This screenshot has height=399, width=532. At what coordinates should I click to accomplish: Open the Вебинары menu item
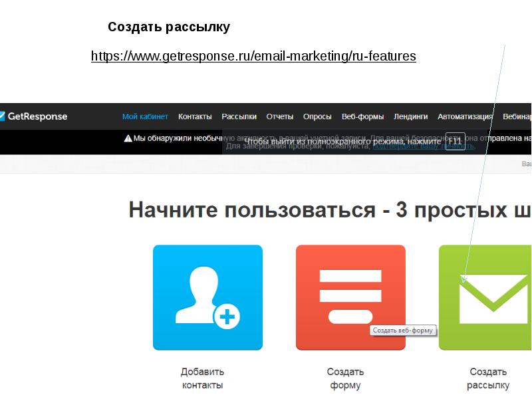tap(517, 116)
